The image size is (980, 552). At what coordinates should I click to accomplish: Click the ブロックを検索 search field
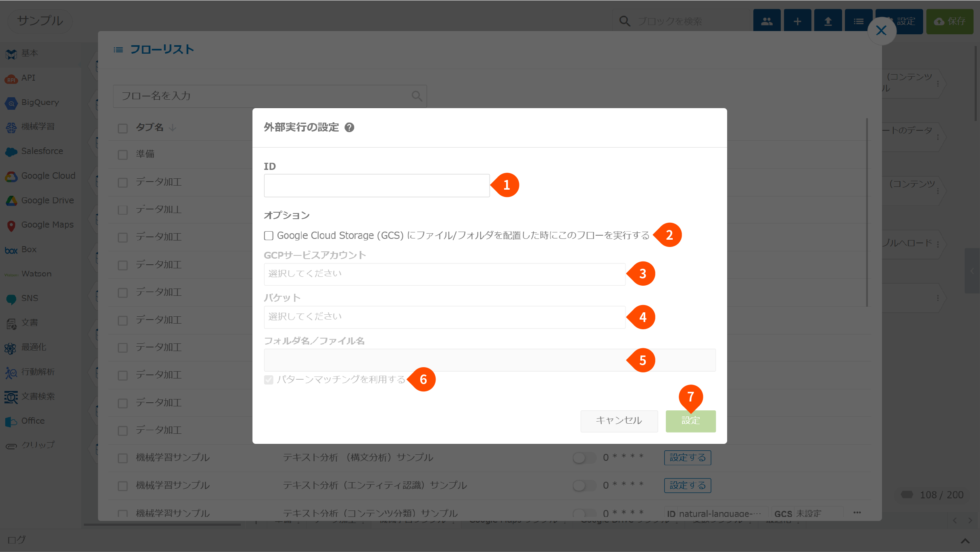(x=682, y=21)
